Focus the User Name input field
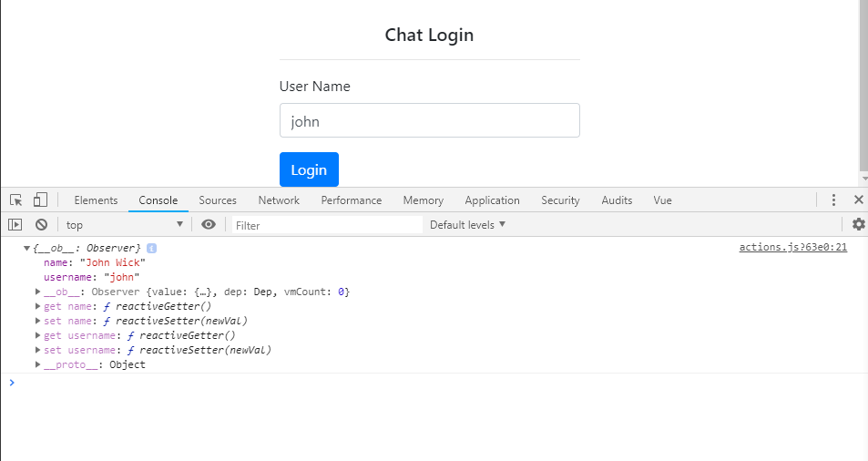Image resolution: width=868 pixels, height=461 pixels. coord(430,120)
